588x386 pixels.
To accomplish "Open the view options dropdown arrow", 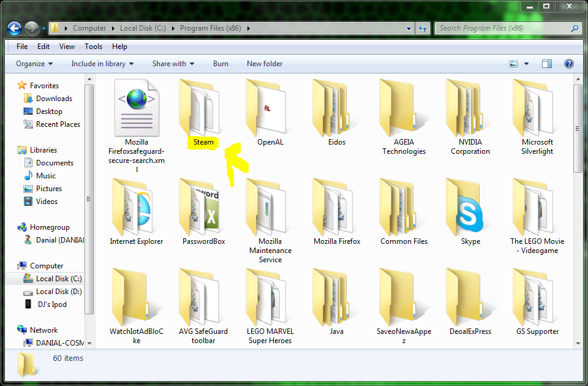I will [x=526, y=64].
